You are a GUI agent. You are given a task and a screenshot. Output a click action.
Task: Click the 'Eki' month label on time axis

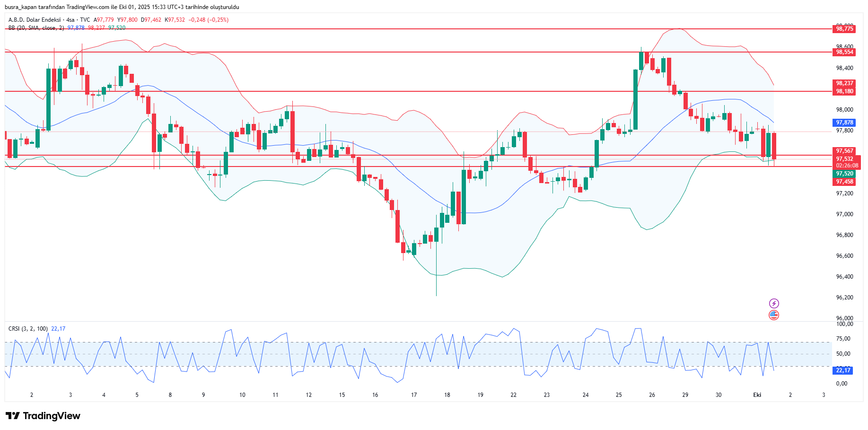coord(757,395)
